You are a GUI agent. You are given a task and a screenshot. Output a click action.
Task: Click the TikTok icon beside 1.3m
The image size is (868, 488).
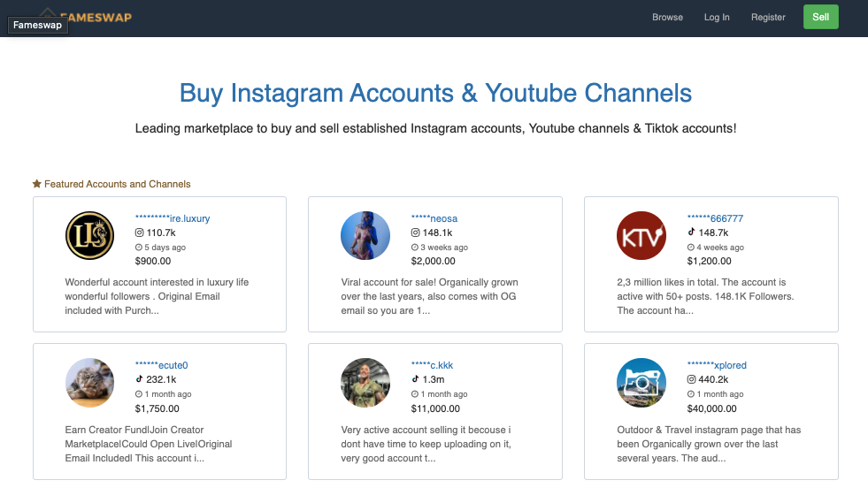[x=415, y=379]
